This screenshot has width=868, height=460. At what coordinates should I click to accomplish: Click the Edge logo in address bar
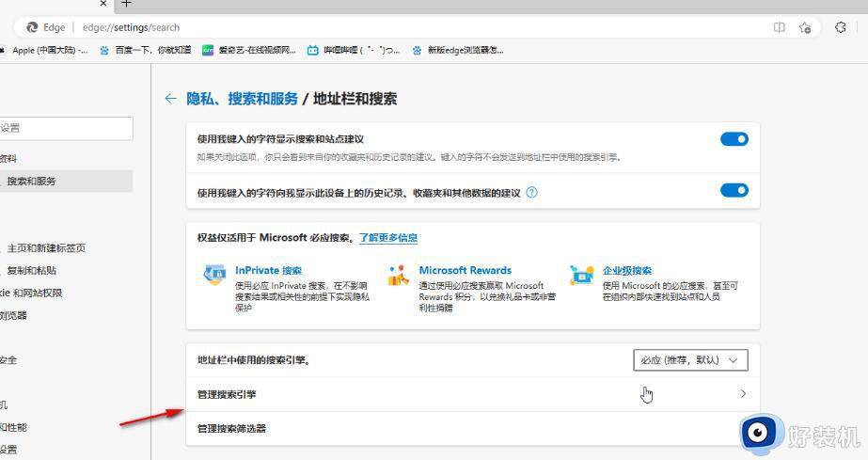coord(32,27)
